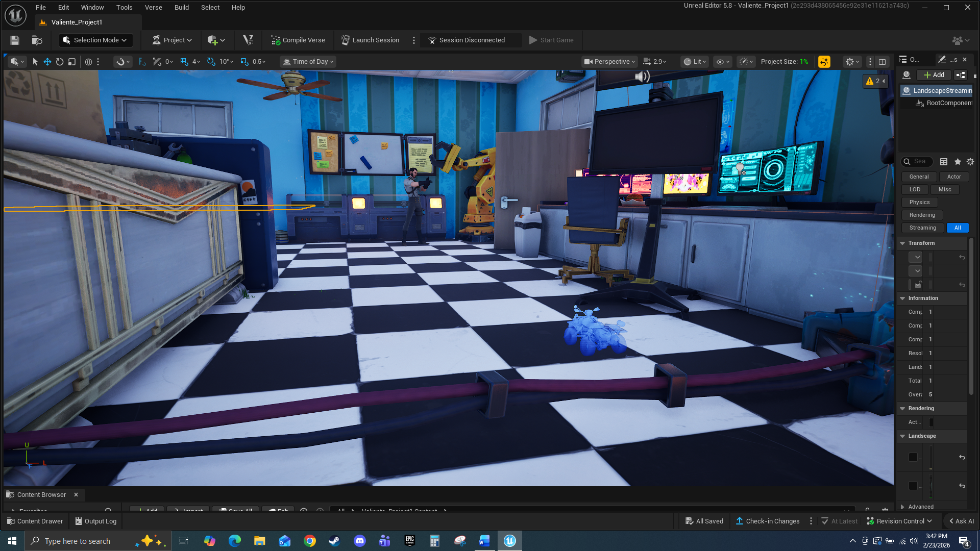The height and width of the screenshot is (551, 980).
Task: Toggle grid snapping icon
Action: tap(184, 62)
